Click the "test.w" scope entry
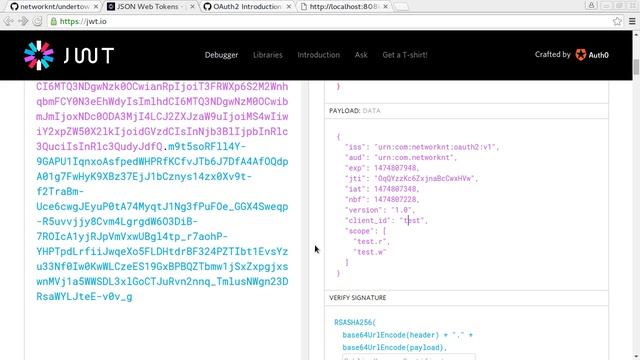 371,252
